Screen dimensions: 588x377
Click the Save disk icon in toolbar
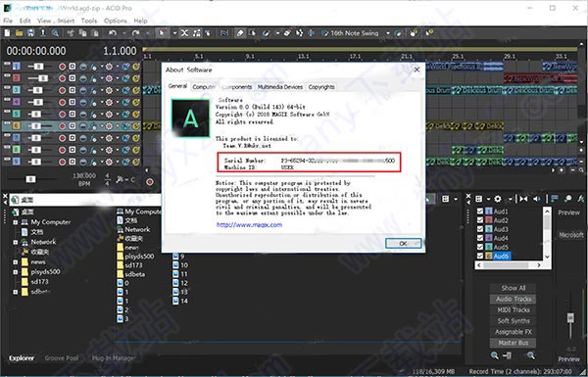pyautogui.click(x=30, y=33)
